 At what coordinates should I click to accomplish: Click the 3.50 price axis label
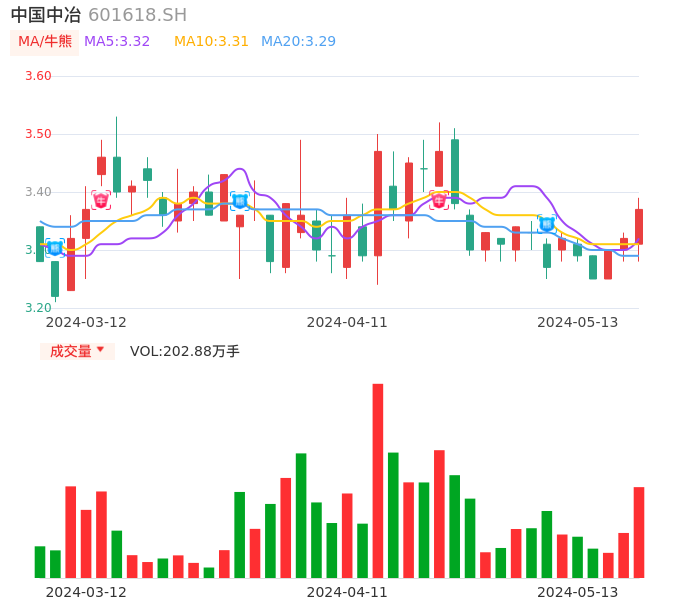click(38, 134)
